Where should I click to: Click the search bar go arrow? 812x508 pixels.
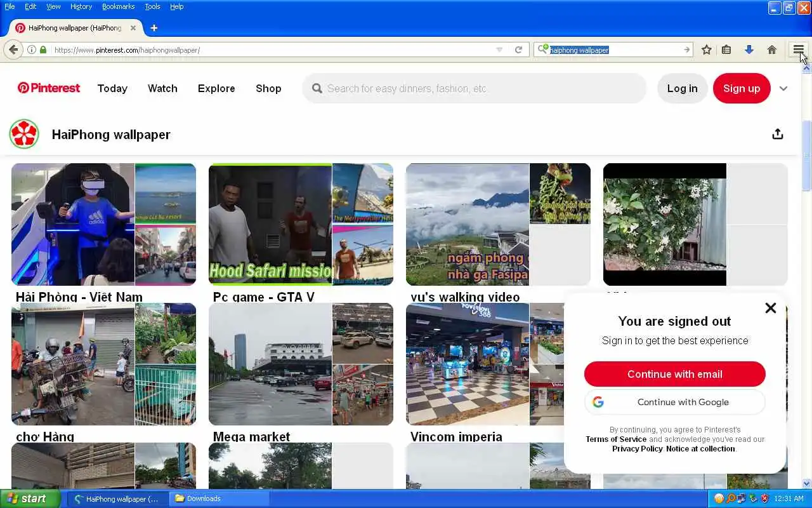(686, 50)
